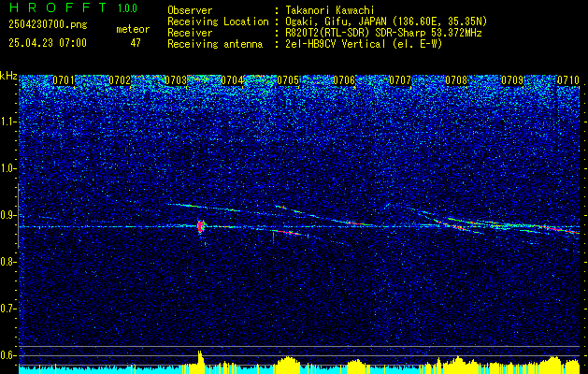
Task: Select the filename 2504230700.png
Action: [x=48, y=25]
